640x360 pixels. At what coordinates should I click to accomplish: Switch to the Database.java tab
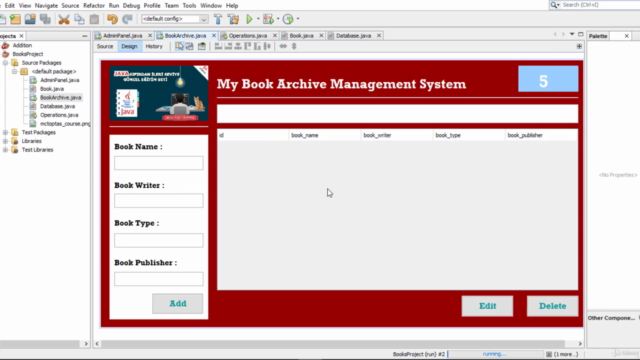point(353,36)
